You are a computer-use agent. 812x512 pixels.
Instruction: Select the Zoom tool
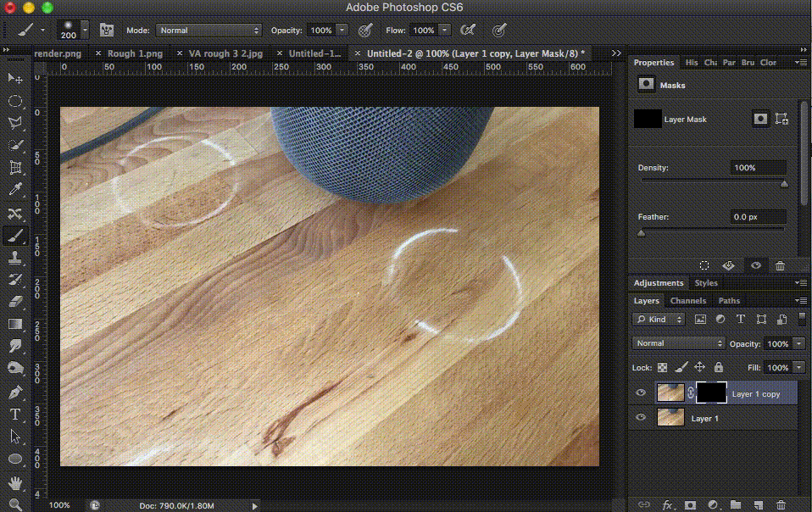pos(15,504)
